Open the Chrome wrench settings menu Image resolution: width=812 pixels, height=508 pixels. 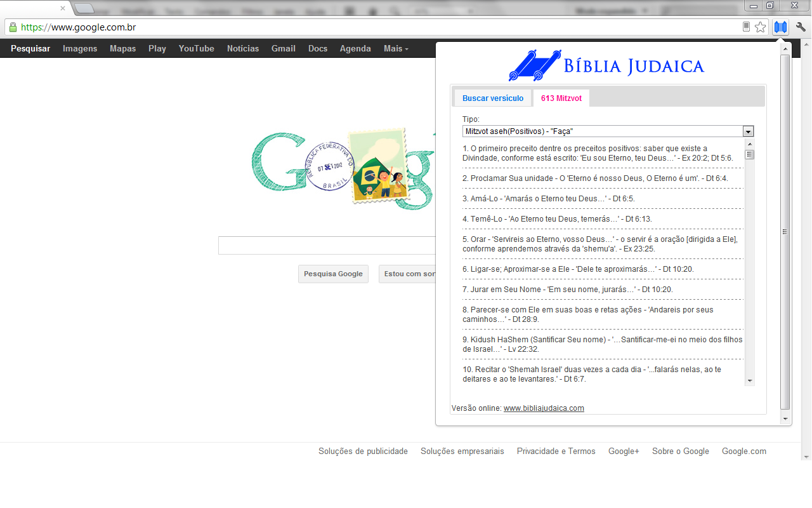[x=801, y=27]
